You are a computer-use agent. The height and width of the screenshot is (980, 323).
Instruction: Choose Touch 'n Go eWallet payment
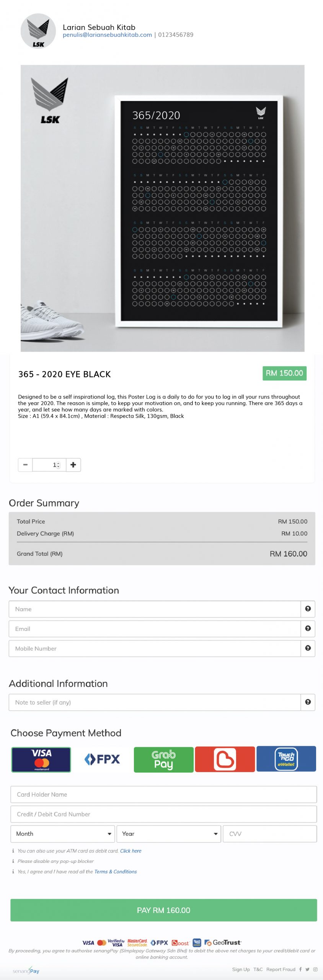coord(286,759)
